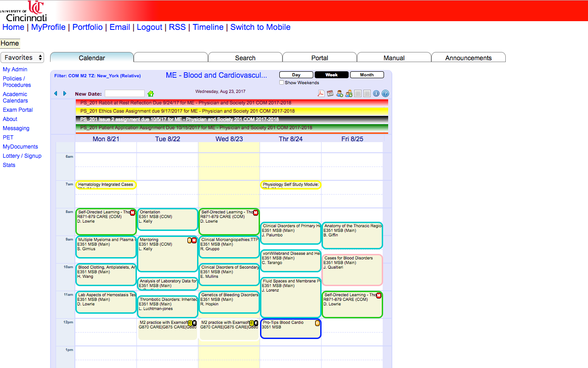The width and height of the screenshot is (588, 368).
Task: Open Cases for Blood Disorders event on Friday
Action: coord(352,270)
